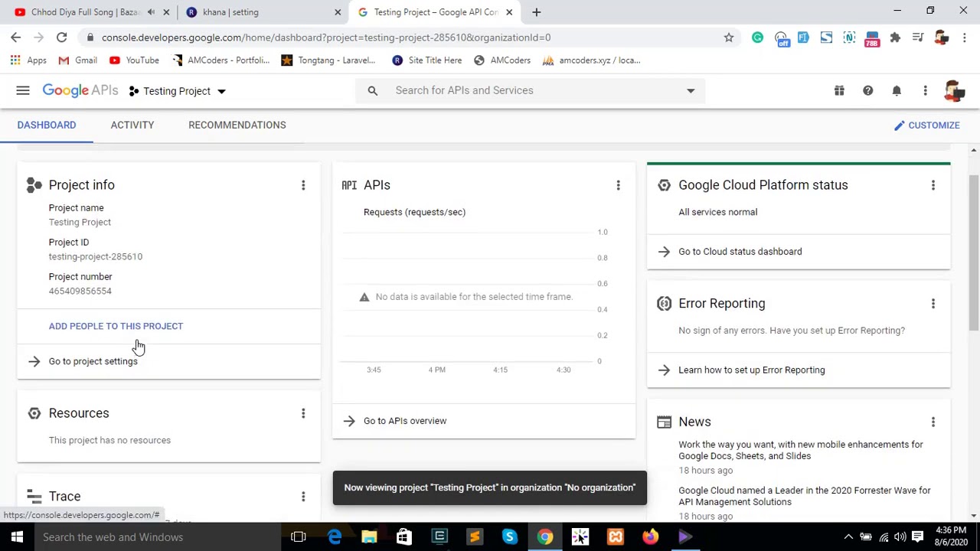The width and height of the screenshot is (980, 551).
Task: Open news about Google Docs mobile enhancements
Action: click(x=800, y=450)
